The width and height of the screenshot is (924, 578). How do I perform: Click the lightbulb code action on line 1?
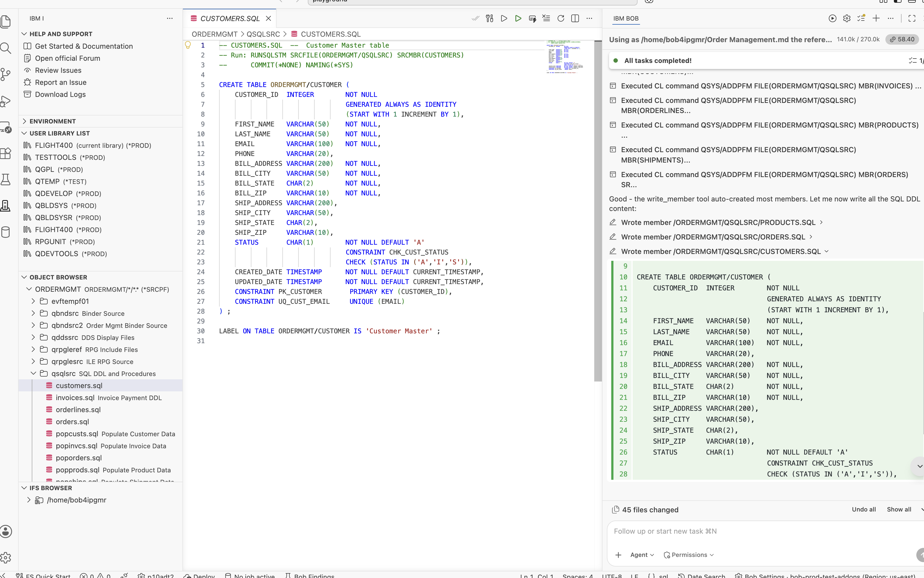point(188,45)
